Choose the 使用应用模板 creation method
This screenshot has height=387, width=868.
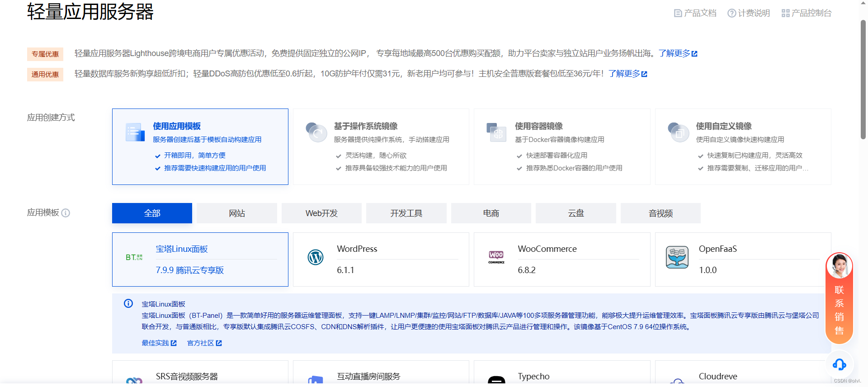click(x=200, y=146)
